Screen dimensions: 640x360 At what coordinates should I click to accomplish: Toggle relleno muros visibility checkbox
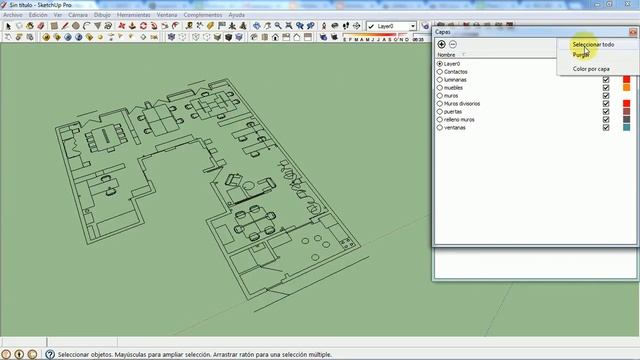click(x=606, y=119)
